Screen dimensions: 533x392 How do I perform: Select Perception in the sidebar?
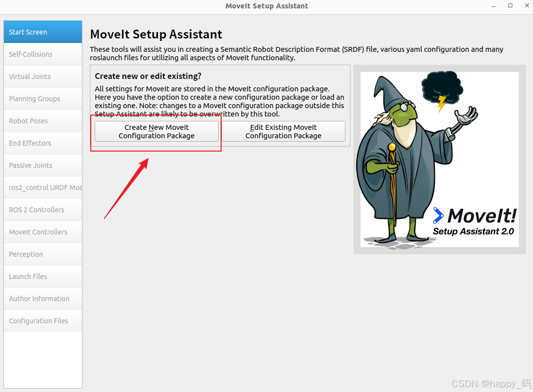43,254
